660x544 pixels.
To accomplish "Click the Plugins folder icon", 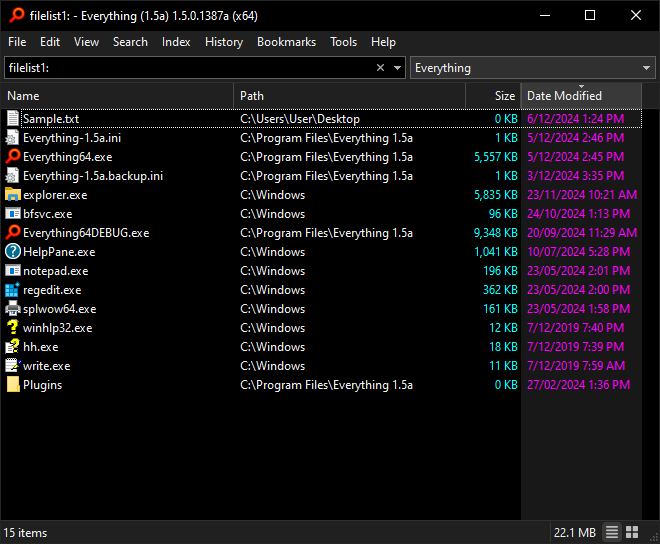I will click(13, 385).
